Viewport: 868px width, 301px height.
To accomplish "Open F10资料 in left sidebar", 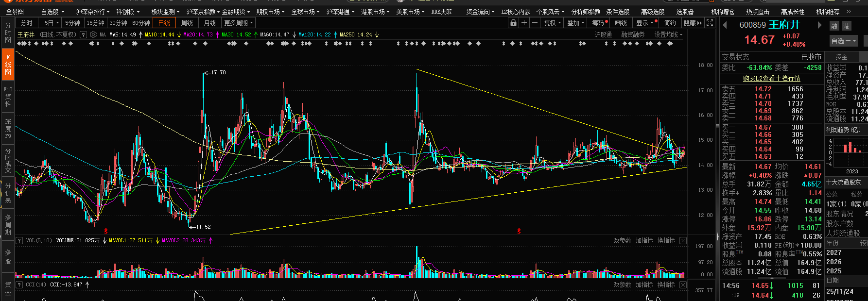I will pos(8,97).
